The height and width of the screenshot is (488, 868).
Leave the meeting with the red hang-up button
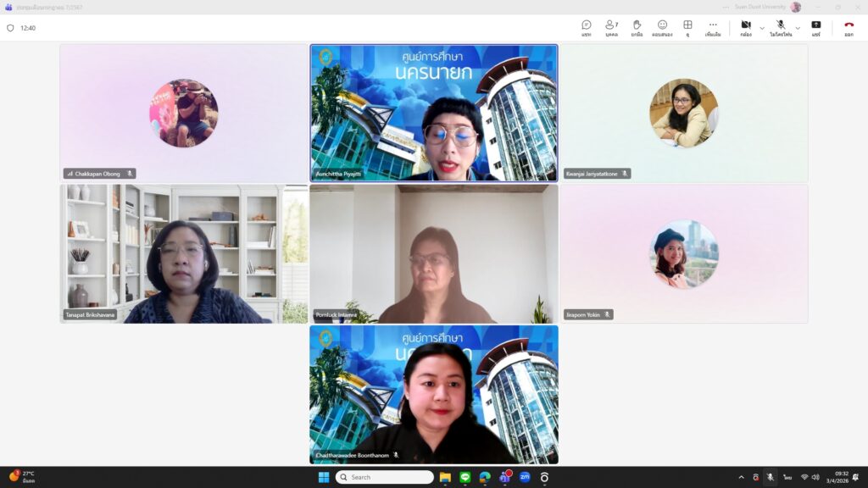[849, 27]
